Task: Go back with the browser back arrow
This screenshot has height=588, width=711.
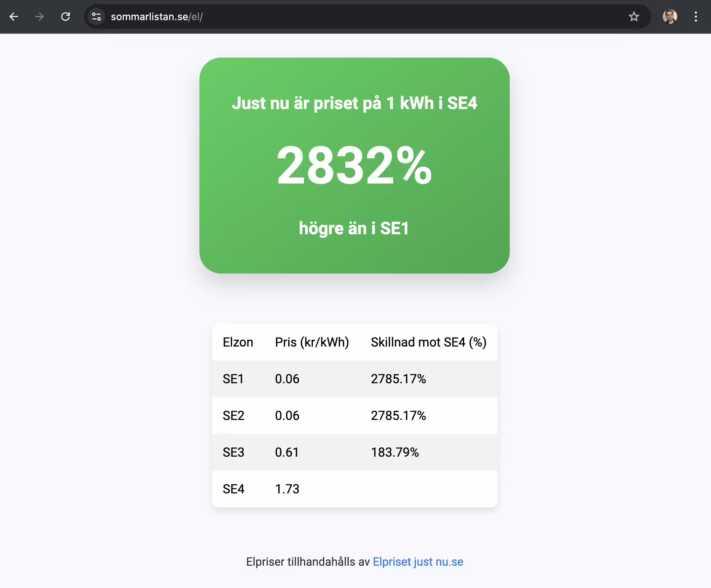Action: pyautogui.click(x=14, y=17)
